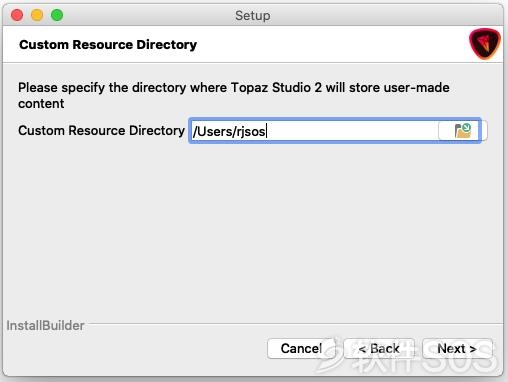Click the swirl watermark icon near Cancel
The width and height of the screenshot is (508, 382).
(x=328, y=355)
